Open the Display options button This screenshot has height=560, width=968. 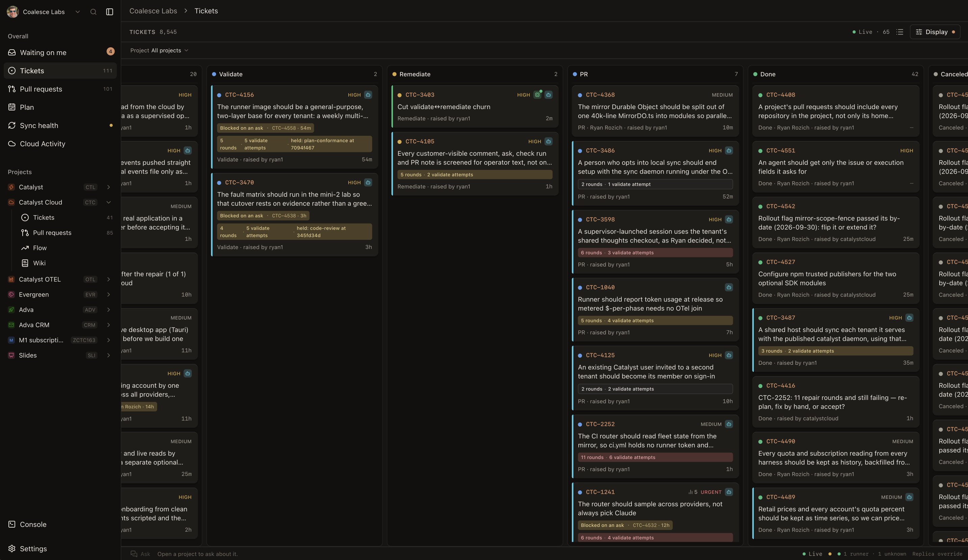pos(935,32)
